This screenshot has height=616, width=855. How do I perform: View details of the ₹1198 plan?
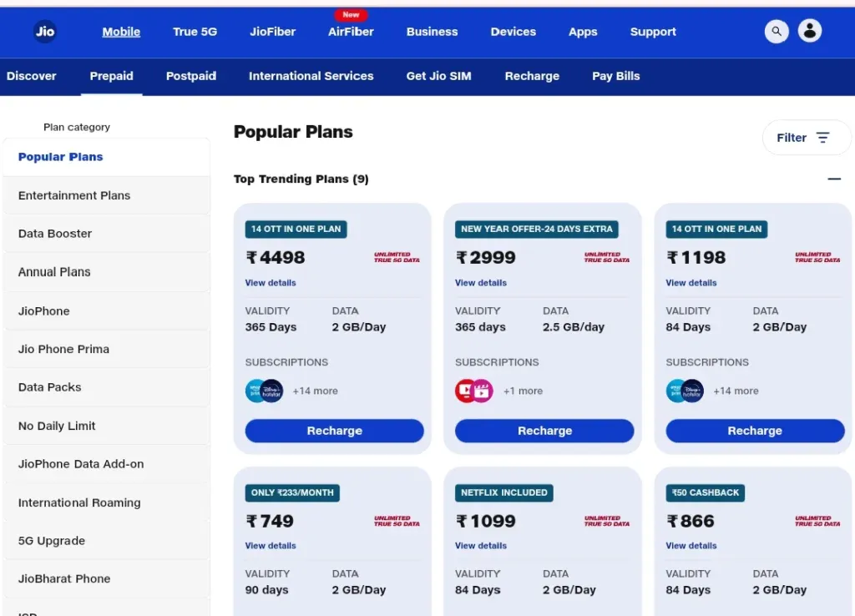coord(691,283)
